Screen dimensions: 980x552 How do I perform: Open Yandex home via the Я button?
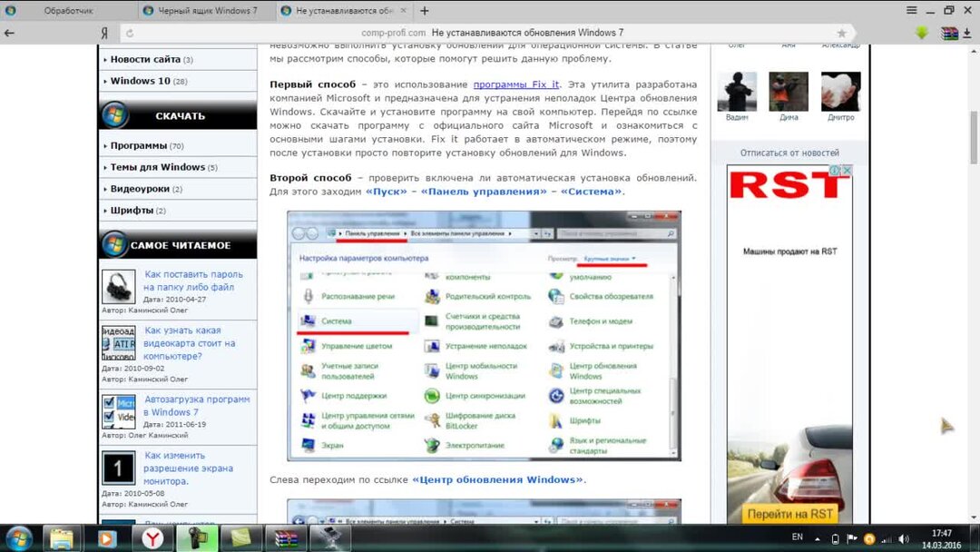click(x=104, y=33)
